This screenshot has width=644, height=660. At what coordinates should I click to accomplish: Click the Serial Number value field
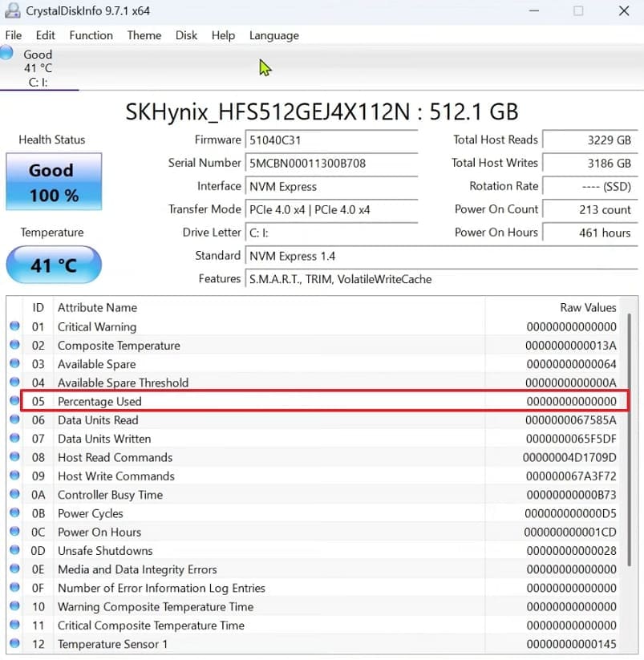click(x=331, y=164)
